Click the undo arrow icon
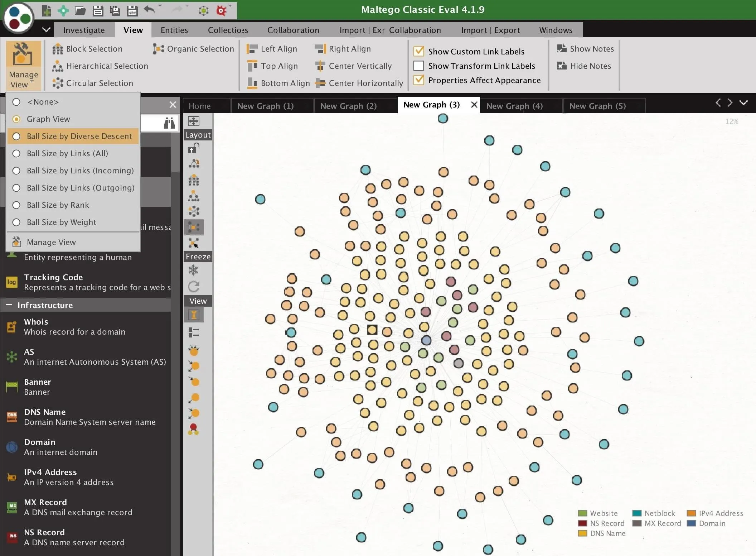Screen dimensions: 756x556 pos(149,10)
